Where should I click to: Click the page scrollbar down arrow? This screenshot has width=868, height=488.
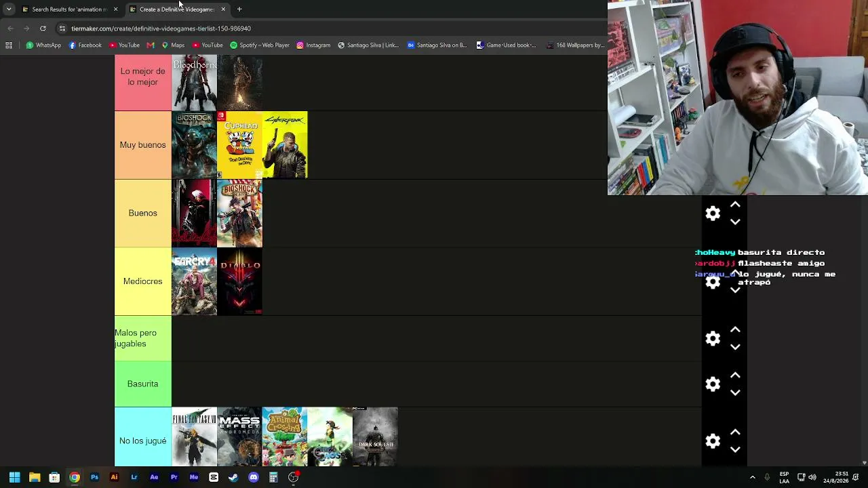click(864, 463)
